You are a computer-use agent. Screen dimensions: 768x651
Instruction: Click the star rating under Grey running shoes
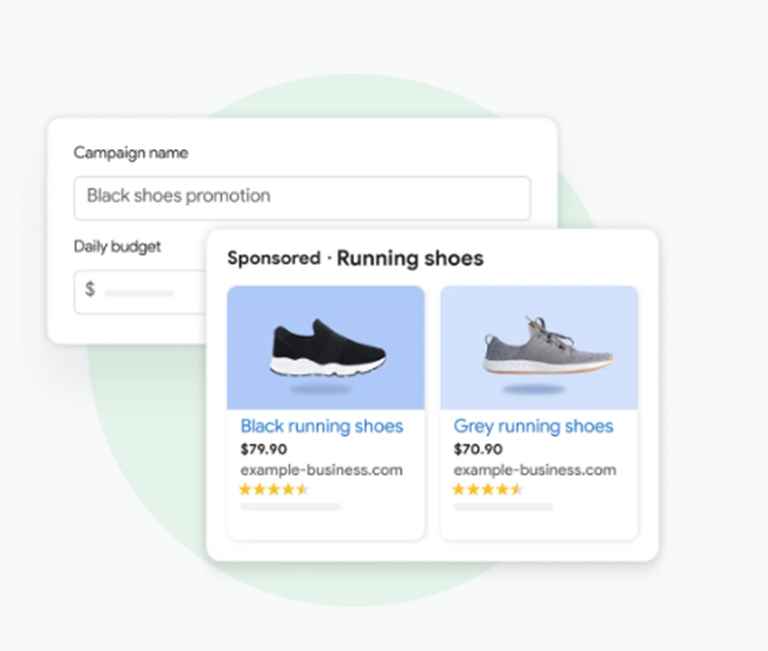(x=487, y=489)
